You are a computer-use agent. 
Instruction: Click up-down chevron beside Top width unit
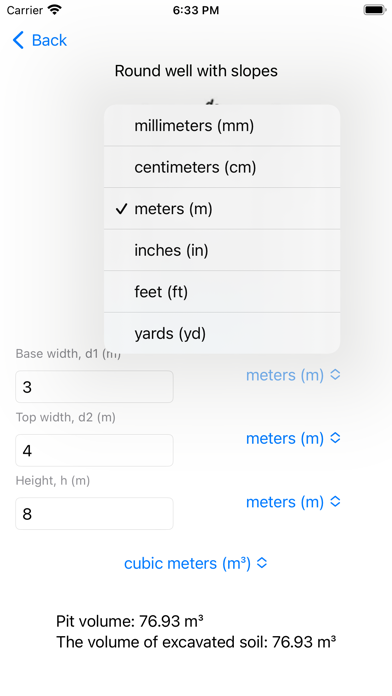pos(336,439)
